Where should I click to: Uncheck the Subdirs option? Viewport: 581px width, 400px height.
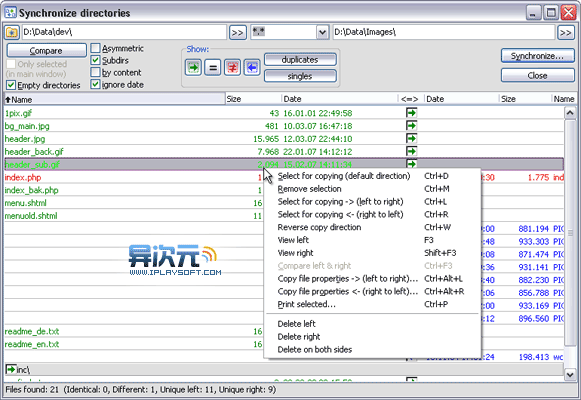95,60
